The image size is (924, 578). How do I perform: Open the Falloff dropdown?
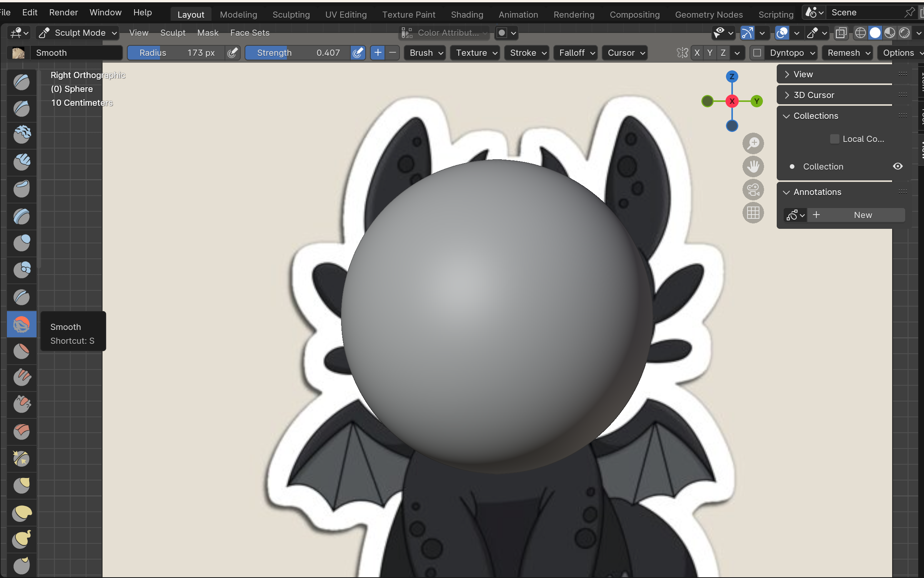pos(576,53)
